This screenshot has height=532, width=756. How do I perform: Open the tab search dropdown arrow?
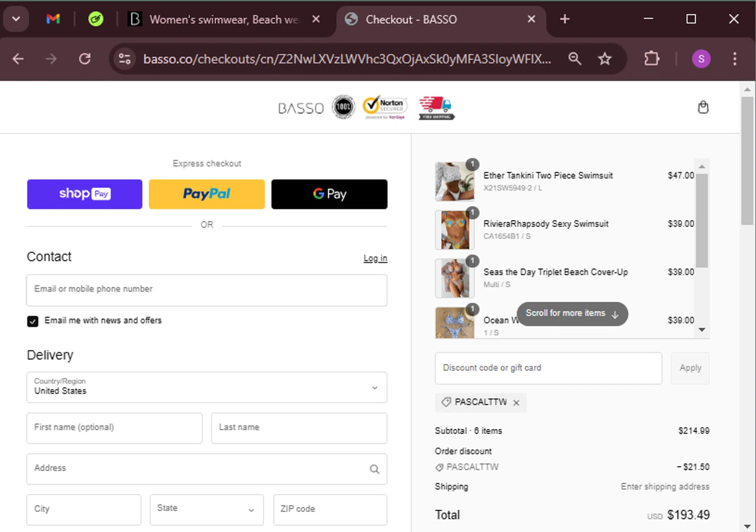(16, 19)
